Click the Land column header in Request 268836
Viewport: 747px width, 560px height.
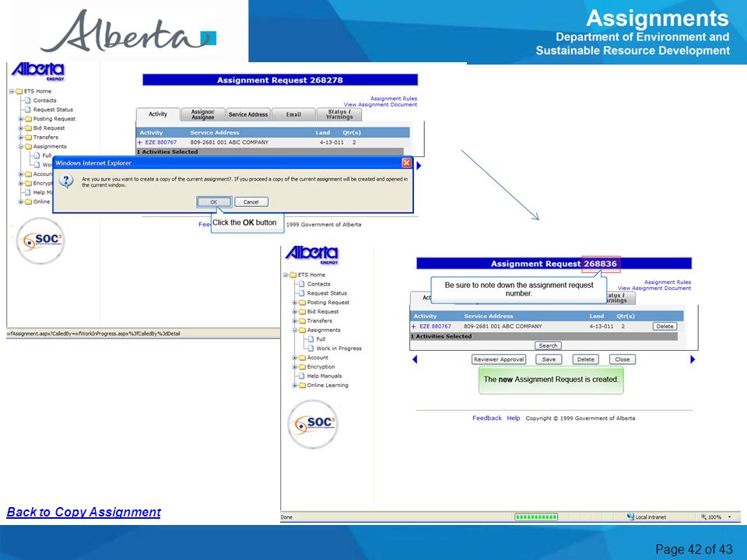(x=597, y=317)
